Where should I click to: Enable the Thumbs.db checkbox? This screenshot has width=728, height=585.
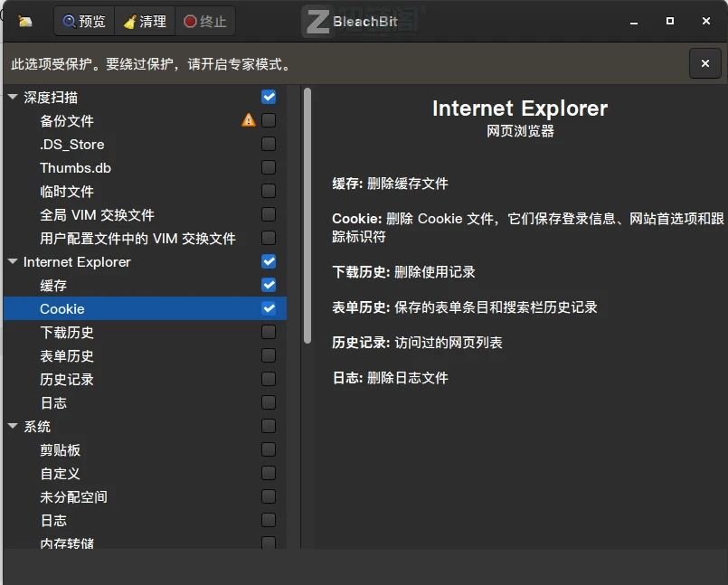(x=269, y=167)
